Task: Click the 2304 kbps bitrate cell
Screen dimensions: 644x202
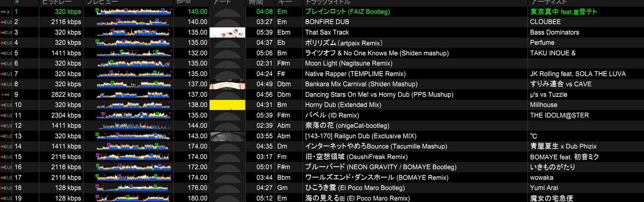Action: (x=66, y=116)
